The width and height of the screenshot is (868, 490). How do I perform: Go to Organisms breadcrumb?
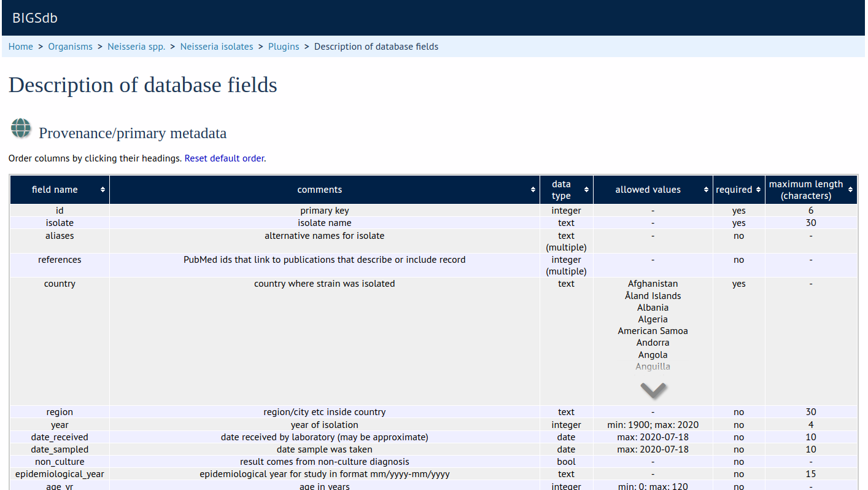tap(70, 47)
